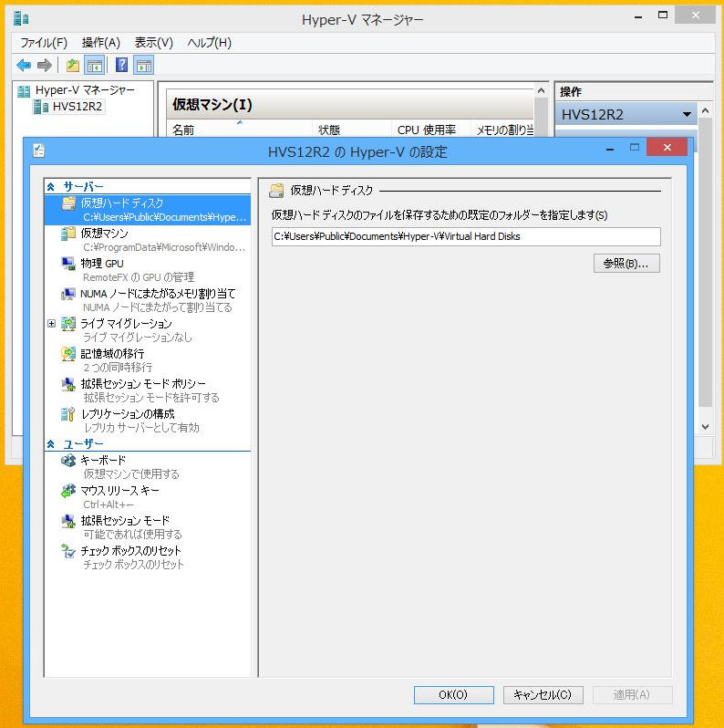Open the 表示(V) menu
724x728 pixels.
click(153, 43)
